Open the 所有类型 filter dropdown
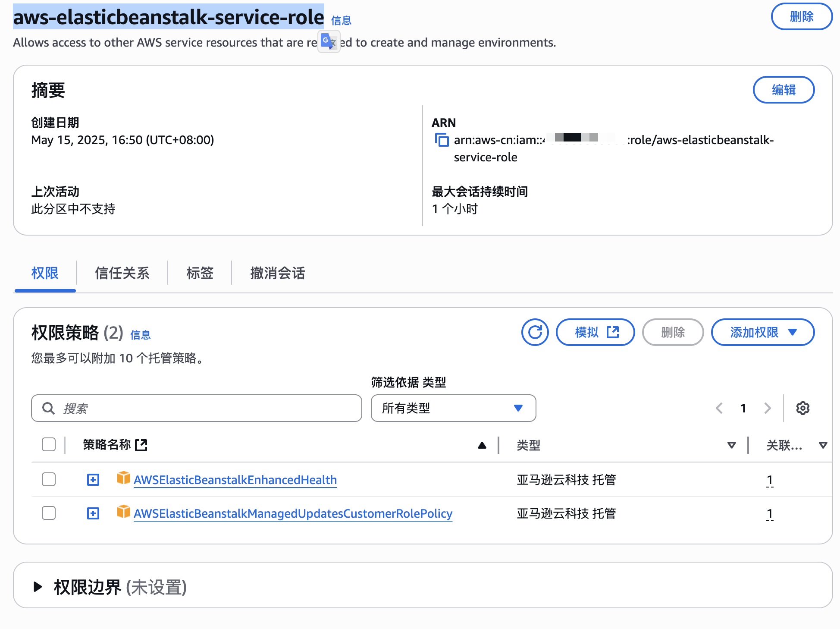 (453, 408)
